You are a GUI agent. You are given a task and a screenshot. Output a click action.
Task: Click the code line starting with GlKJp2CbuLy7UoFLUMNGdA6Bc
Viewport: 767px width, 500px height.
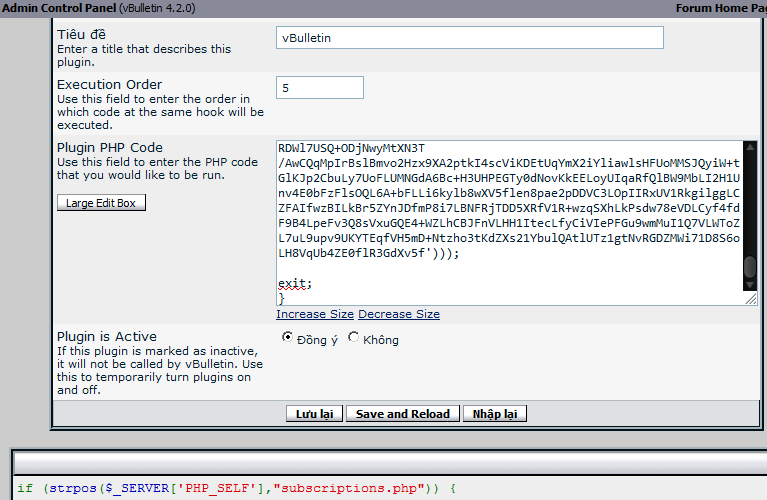point(509,178)
